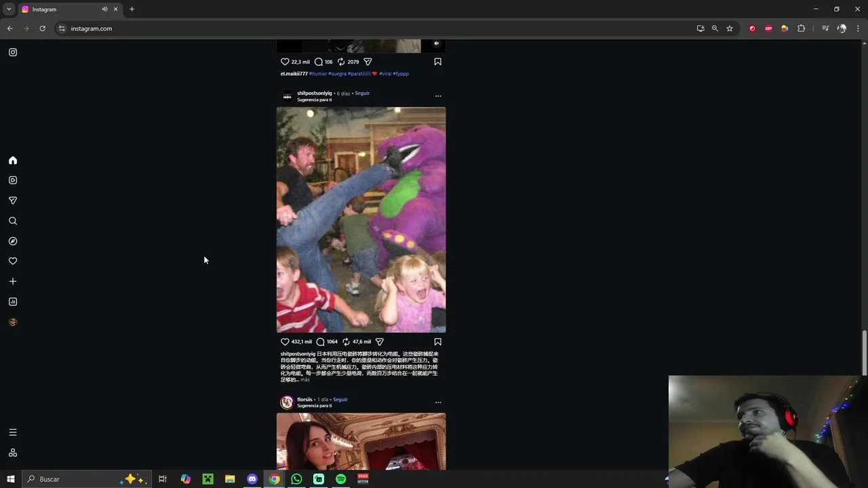
Task: Open shitpostsonlyig profile name in post header
Action: point(315,93)
